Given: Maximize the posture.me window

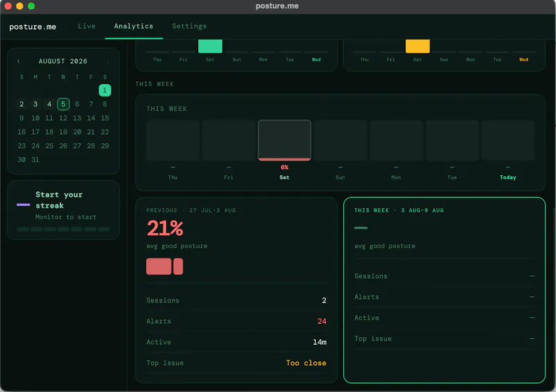Looking at the screenshot, I should 31,6.
